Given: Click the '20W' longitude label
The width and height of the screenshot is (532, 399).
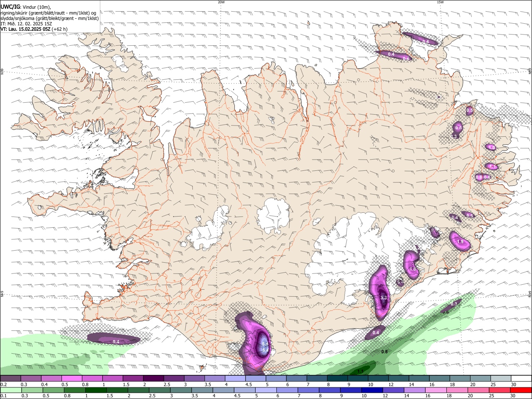Looking at the screenshot, I should click(221, 2).
